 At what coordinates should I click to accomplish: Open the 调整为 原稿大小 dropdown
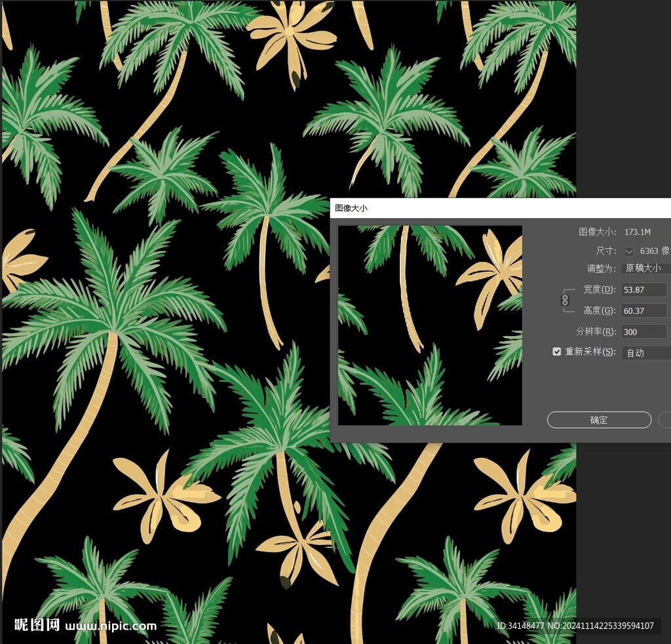pyautogui.click(x=645, y=268)
